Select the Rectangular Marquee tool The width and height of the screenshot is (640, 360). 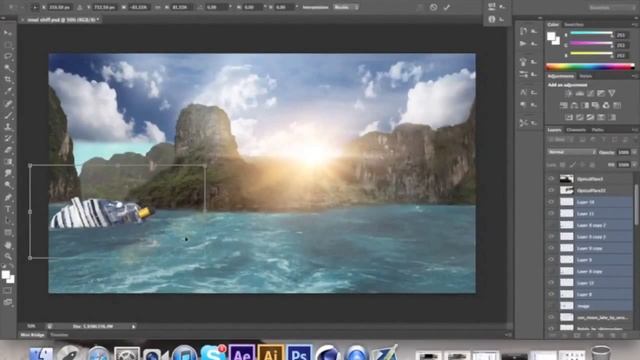[8, 44]
